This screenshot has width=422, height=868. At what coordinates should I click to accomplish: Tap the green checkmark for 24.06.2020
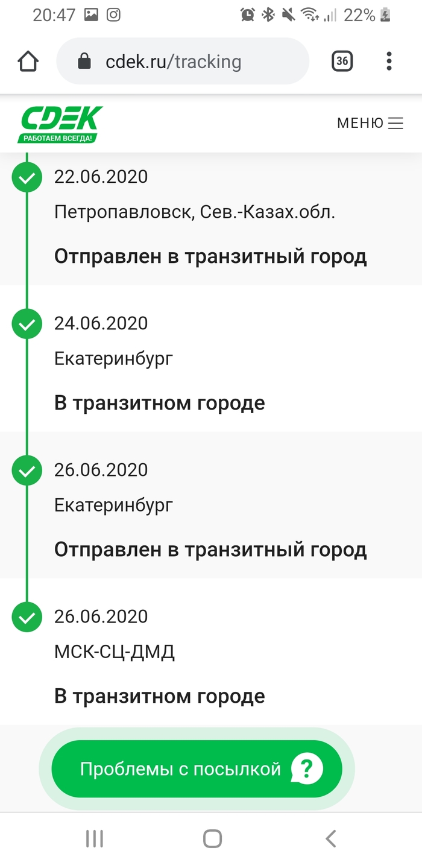point(27,324)
